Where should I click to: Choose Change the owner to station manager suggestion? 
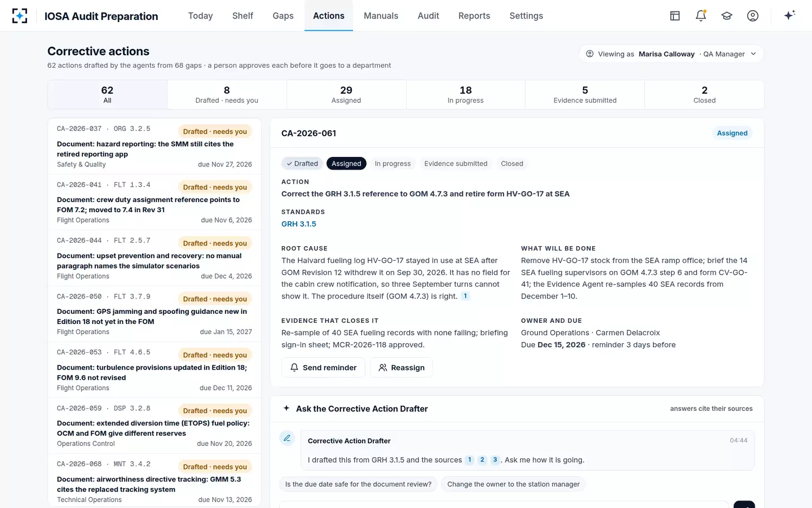pos(513,484)
